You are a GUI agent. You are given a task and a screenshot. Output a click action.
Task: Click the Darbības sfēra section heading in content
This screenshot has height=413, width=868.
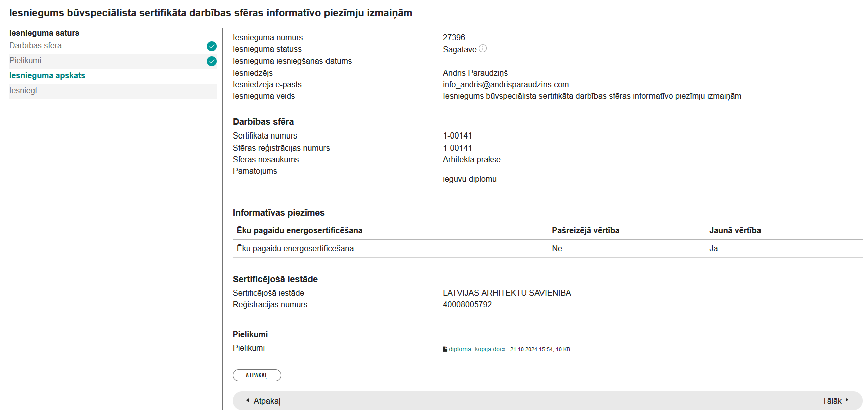pos(263,122)
